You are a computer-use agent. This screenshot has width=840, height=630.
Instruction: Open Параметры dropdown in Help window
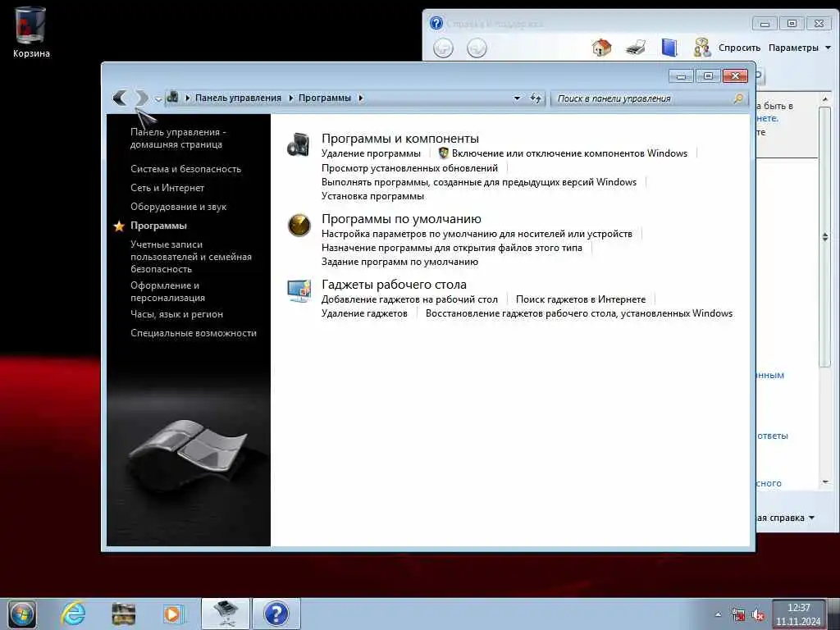coord(799,48)
